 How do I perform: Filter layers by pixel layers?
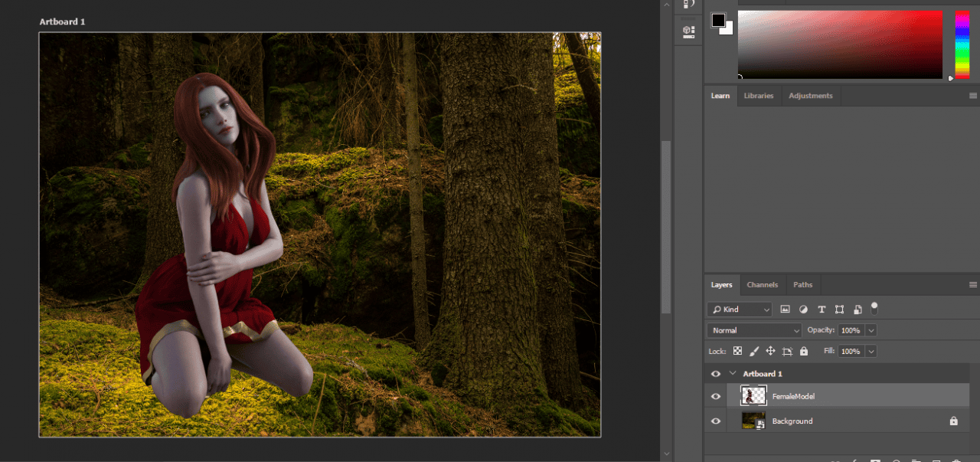tap(786, 309)
